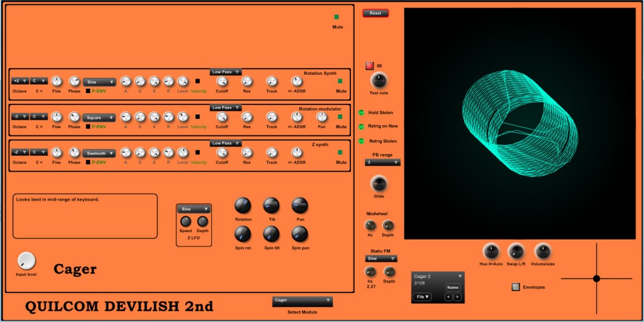The width and height of the screenshot is (644, 322).
Task: Open the File menu in preset panel
Action: pos(421,297)
